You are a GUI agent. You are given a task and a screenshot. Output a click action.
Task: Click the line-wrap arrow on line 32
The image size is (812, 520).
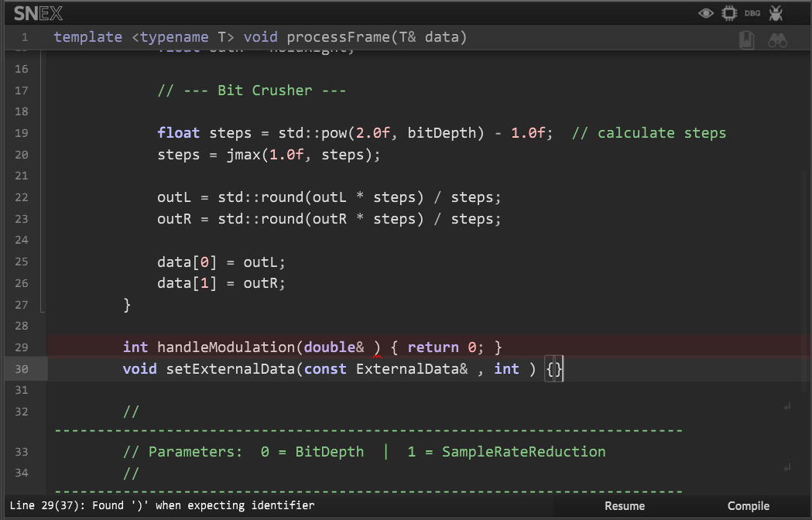coord(786,406)
